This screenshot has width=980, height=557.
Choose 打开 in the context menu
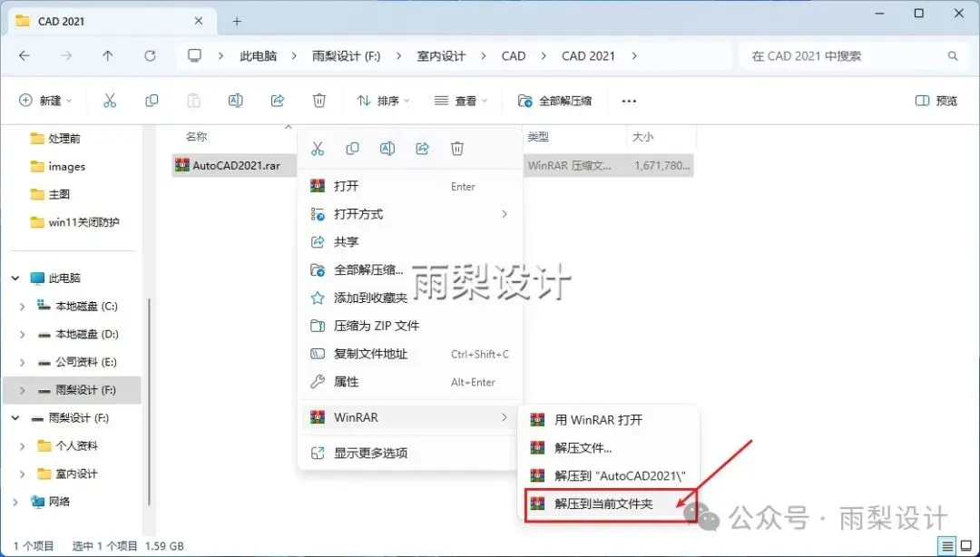pyautogui.click(x=410, y=186)
